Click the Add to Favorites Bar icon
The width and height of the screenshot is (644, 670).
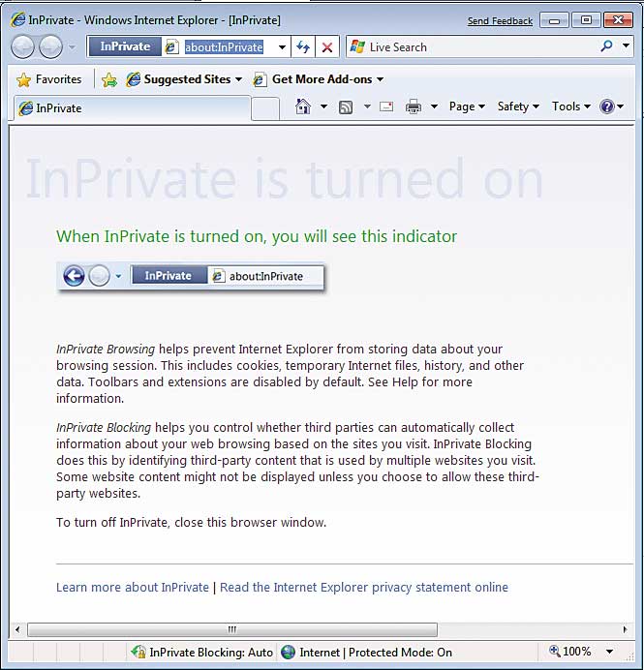109,79
